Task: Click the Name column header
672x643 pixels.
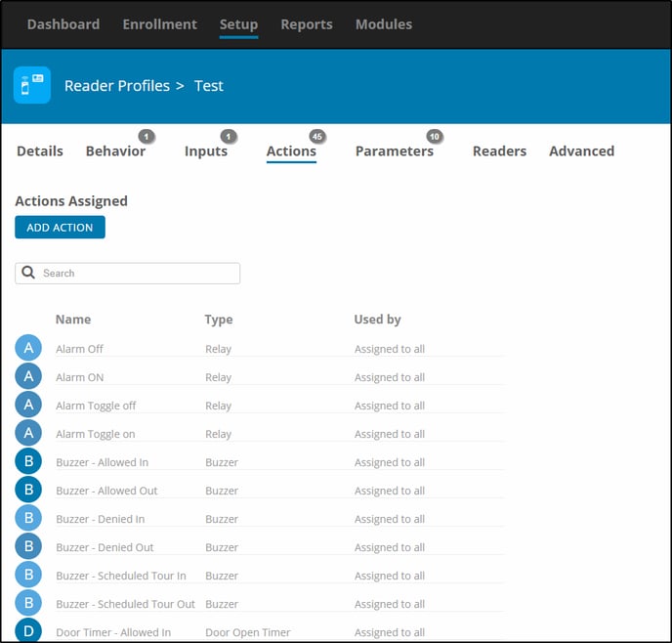Action: click(x=73, y=320)
